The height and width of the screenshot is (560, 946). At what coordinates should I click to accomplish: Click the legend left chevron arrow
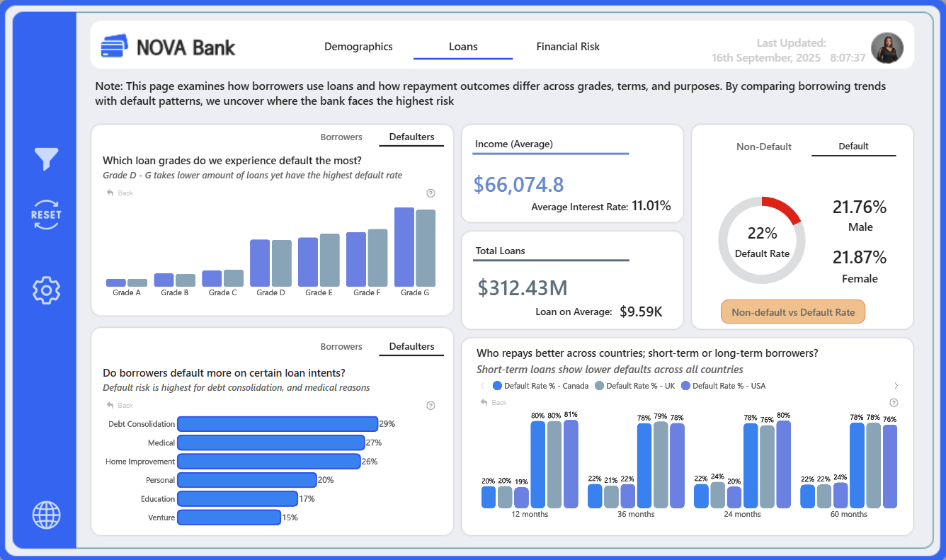tap(482, 386)
